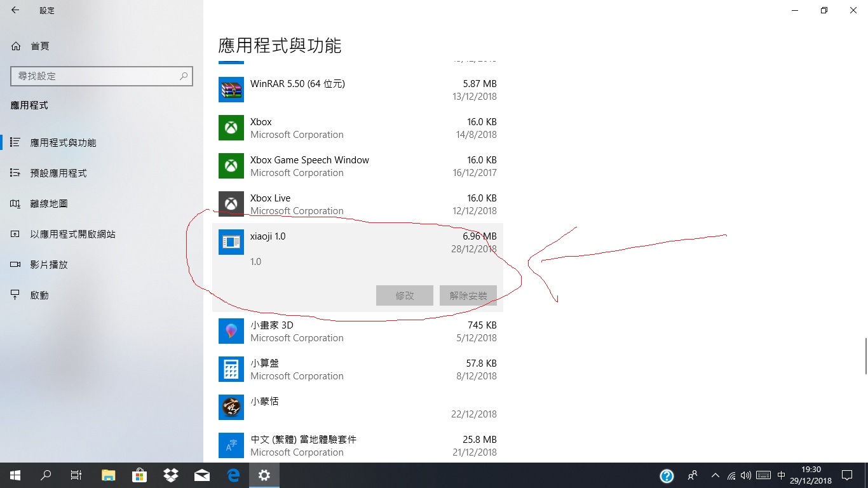Click the xiaoji 1.0 app name
Viewport: 868px width, 488px height.
[268, 236]
